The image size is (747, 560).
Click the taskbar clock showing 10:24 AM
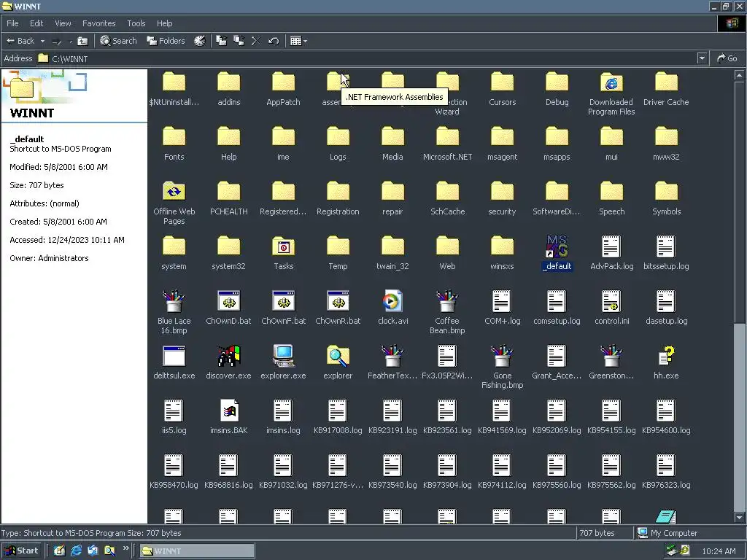719,551
